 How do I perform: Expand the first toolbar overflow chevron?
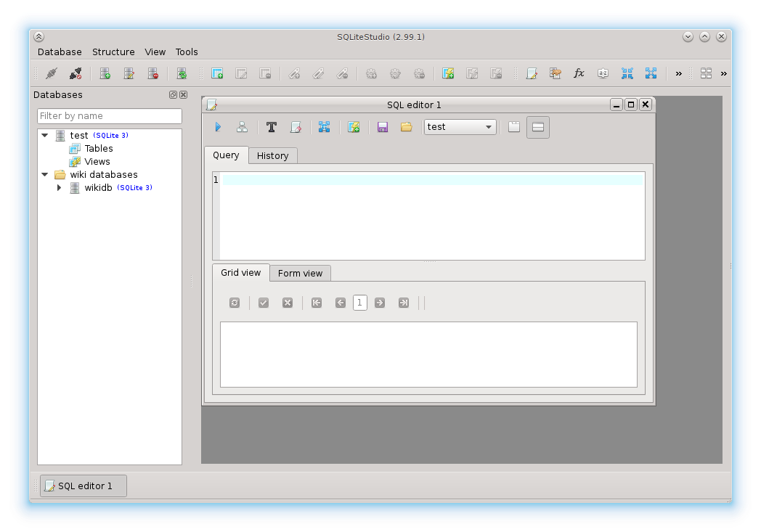click(x=678, y=74)
